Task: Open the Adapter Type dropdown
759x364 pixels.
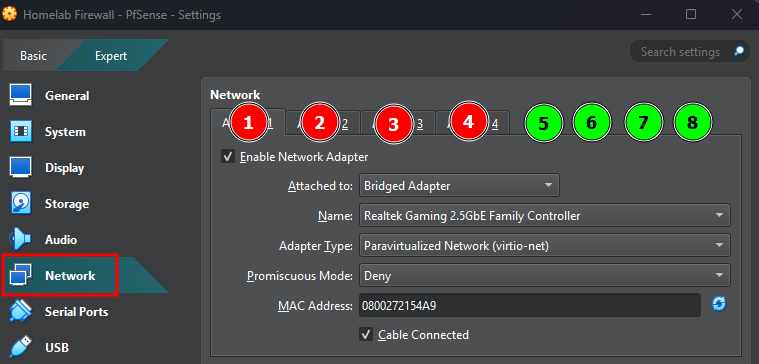Action: click(545, 246)
